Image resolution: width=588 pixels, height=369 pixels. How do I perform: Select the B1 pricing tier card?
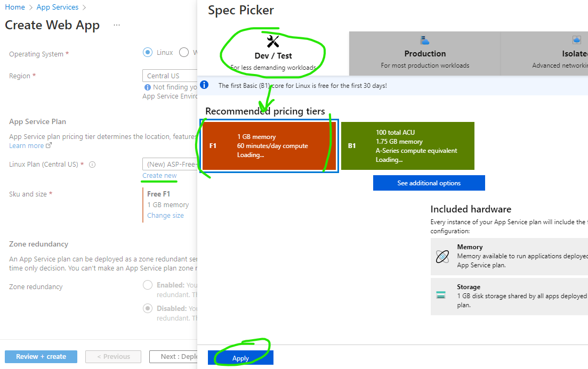408,146
